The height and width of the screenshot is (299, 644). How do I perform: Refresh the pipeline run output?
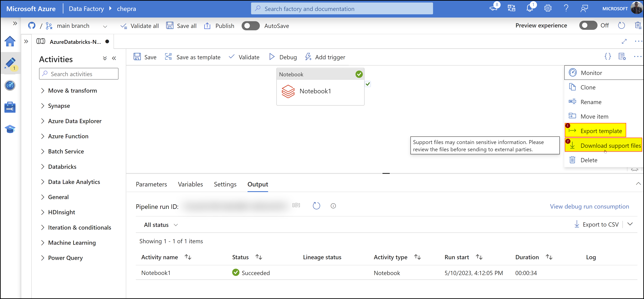[x=316, y=206]
